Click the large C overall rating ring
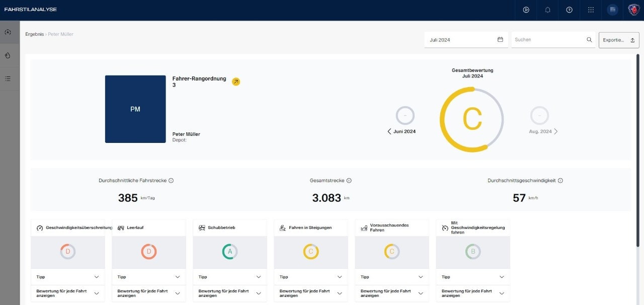 coord(472,119)
